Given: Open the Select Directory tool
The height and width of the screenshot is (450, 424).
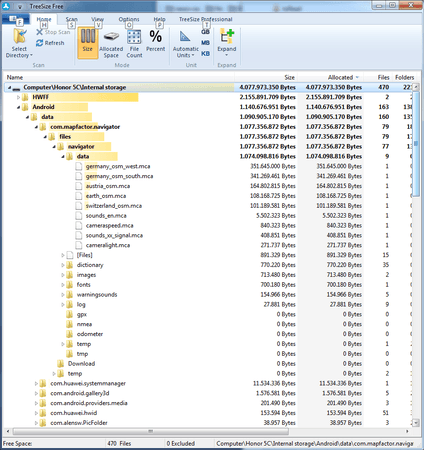Looking at the screenshot, I should 19,43.
